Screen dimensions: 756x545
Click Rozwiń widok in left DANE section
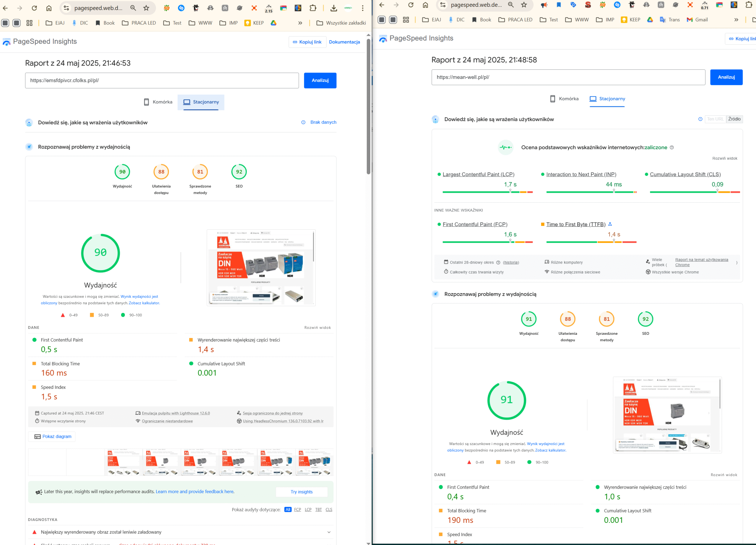tap(317, 327)
